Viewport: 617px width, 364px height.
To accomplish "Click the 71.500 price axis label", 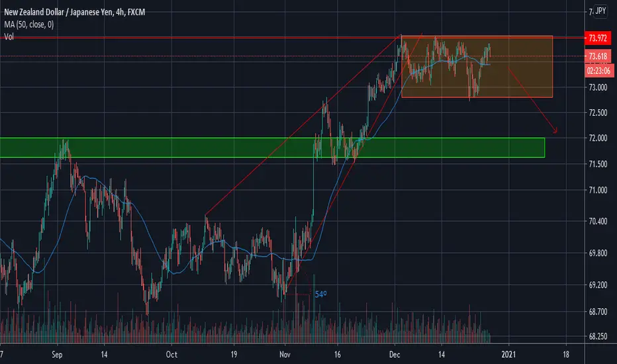I will [598, 164].
